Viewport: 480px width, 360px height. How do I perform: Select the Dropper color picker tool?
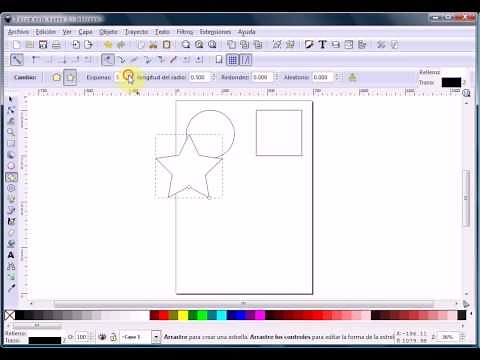click(x=11, y=288)
